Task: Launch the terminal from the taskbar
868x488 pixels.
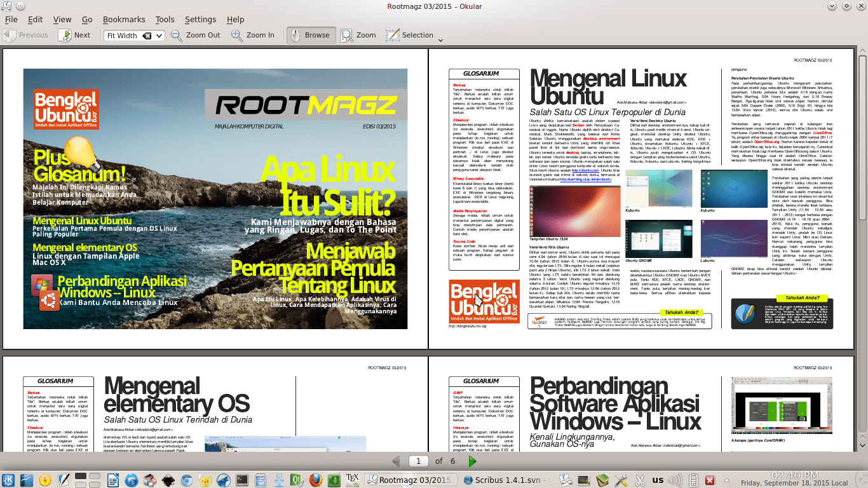Action: [x=242, y=480]
